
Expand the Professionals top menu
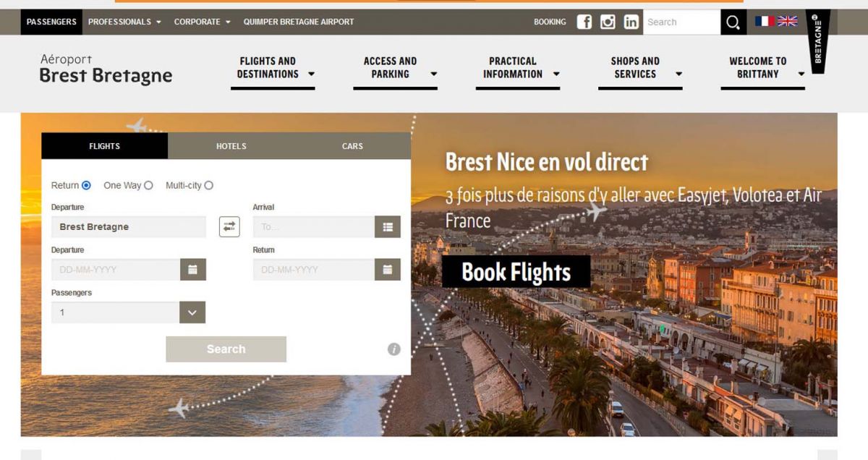coord(124,22)
